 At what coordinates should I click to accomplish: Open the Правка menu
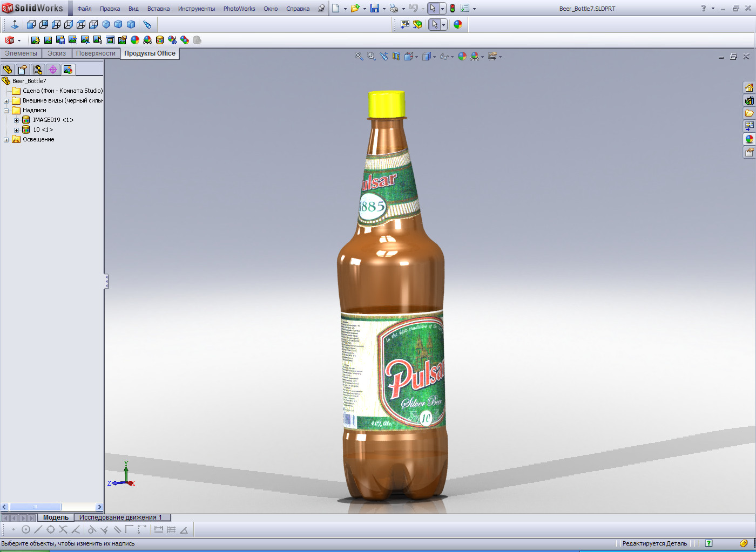(110, 9)
